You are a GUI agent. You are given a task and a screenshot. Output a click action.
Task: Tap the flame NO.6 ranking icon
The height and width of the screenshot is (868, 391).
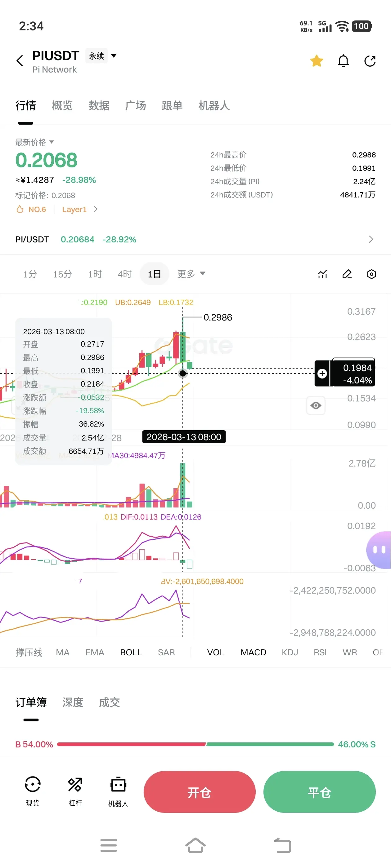coord(20,209)
